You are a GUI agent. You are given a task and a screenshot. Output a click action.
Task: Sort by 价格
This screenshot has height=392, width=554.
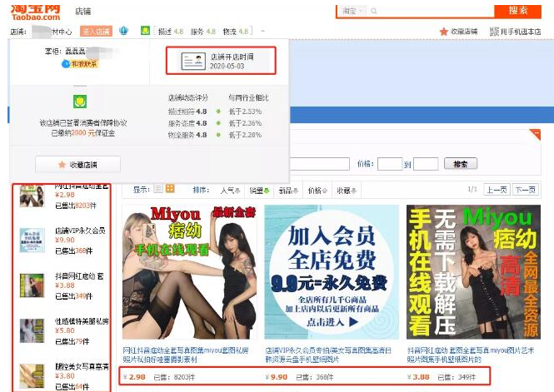click(317, 191)
